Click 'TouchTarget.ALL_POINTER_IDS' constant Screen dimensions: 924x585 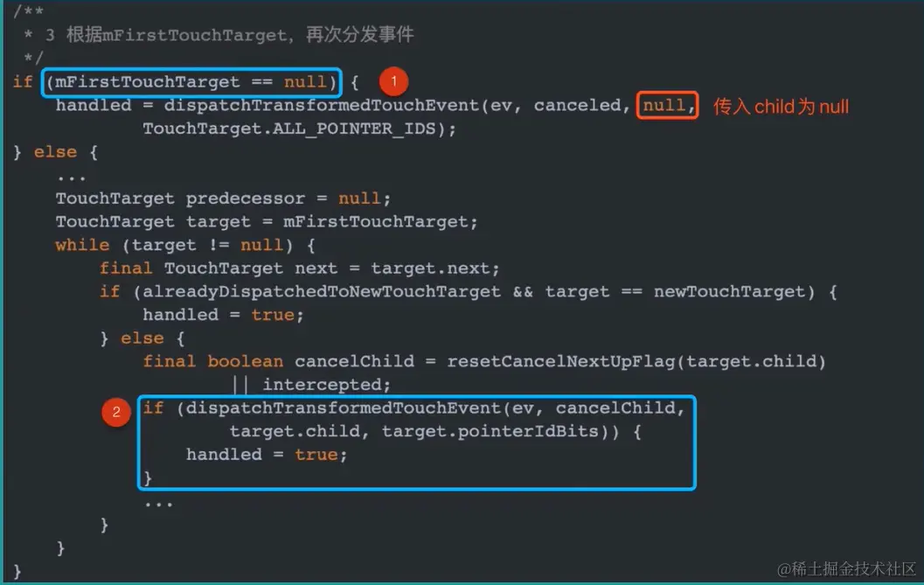[288, 129]
